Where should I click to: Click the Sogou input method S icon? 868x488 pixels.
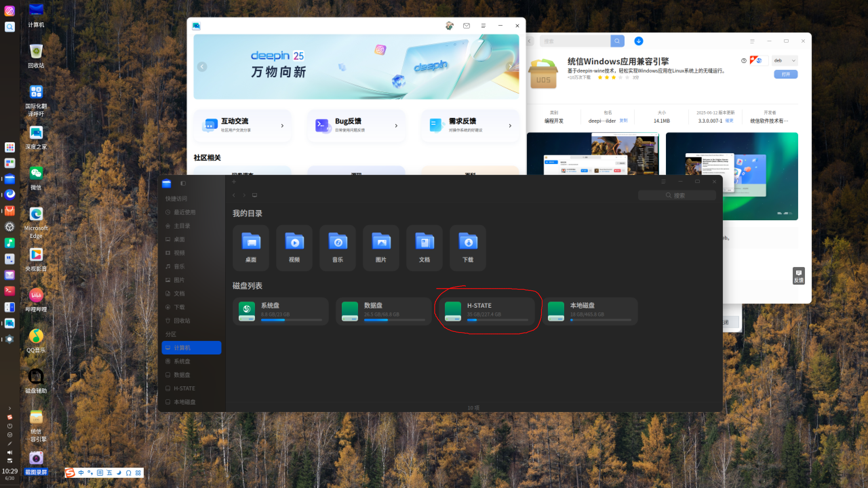coord(70,473)
